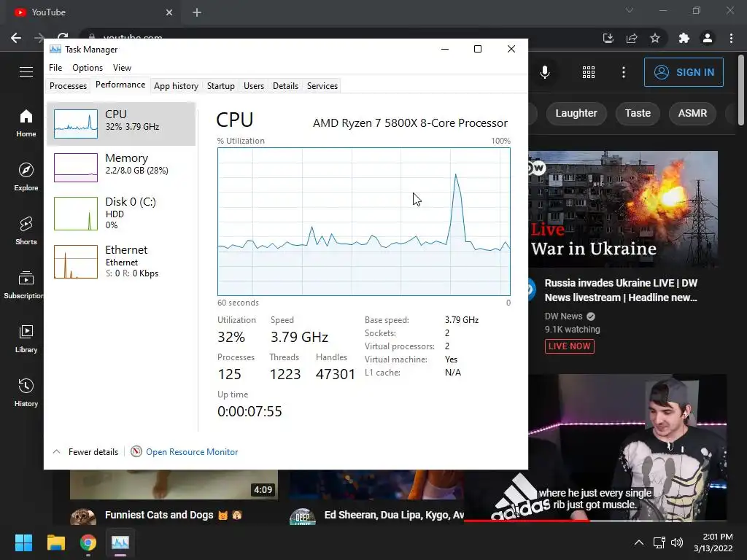Open Chrome profile avatar icon
Viewport: 747px width, 560px height.
click(x=708, y=38)
